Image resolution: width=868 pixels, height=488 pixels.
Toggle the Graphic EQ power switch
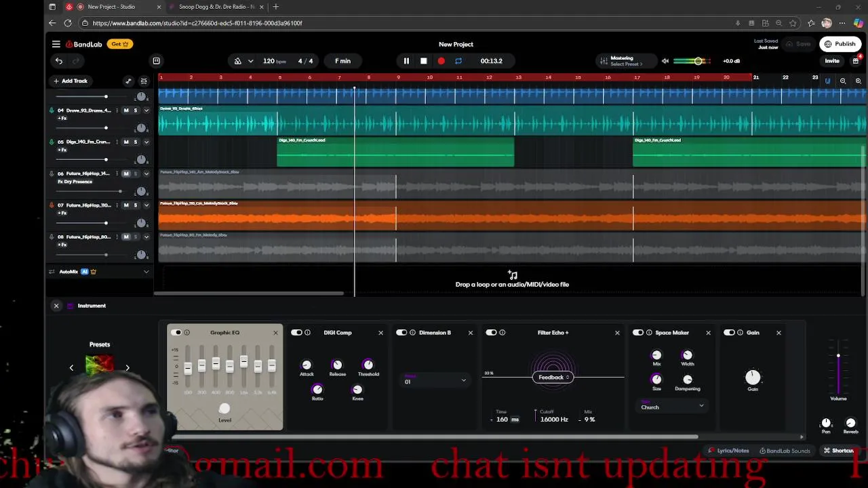point(176,333)
